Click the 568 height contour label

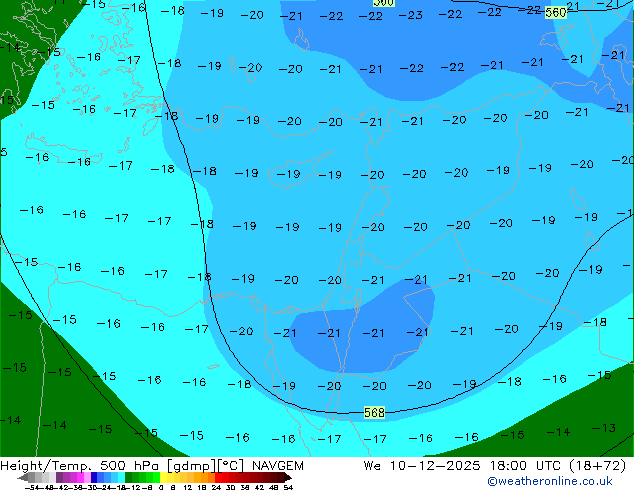374,412
